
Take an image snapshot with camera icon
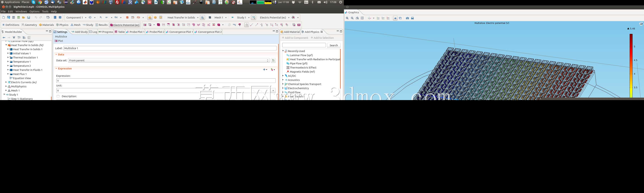tap(407, 18)
